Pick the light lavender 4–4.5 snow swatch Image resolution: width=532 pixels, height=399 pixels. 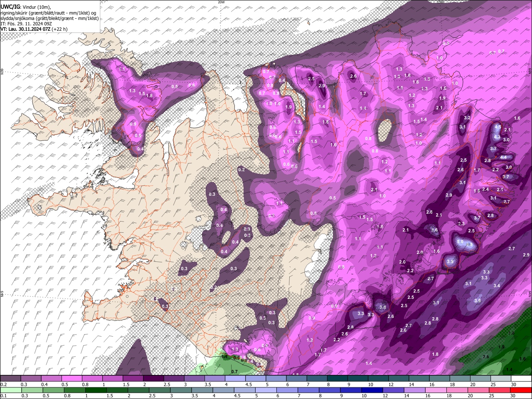pos(235,379)
